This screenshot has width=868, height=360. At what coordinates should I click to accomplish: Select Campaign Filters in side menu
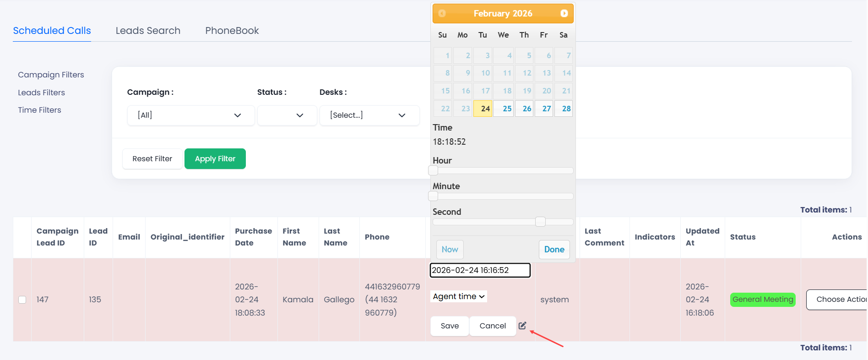tap(51, 75)
